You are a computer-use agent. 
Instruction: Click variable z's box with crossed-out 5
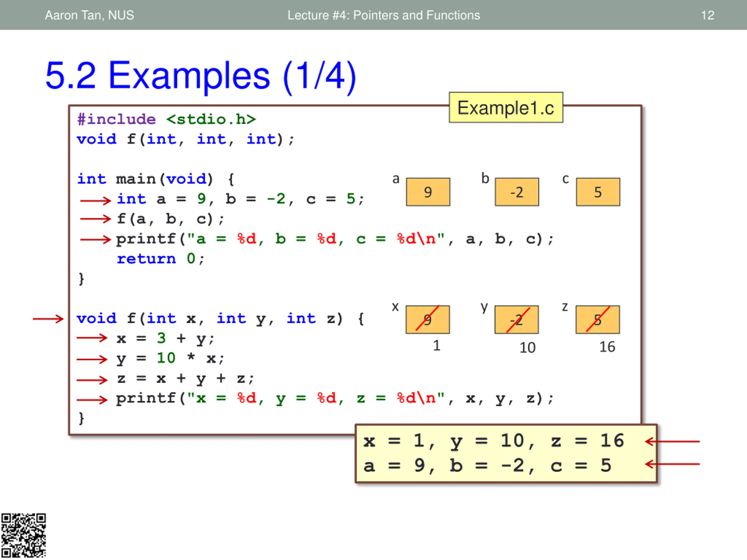pyautogui.click(x=597, y=319)
